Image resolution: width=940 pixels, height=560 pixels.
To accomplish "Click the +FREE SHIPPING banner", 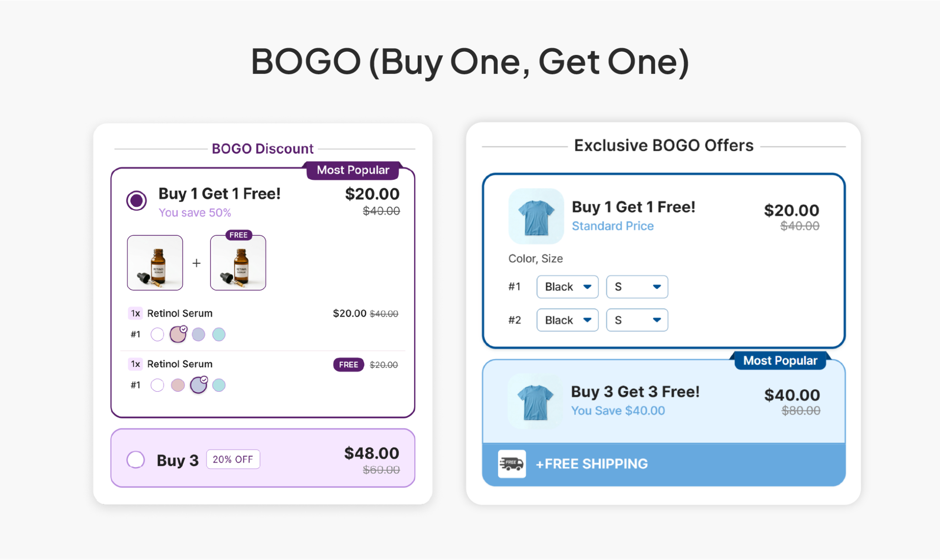I will tap(664, 464).
